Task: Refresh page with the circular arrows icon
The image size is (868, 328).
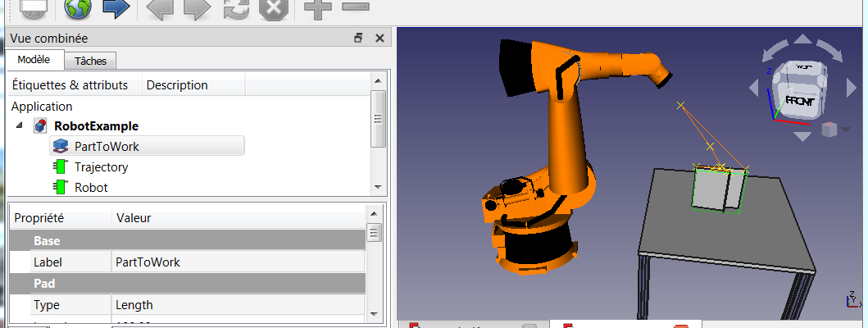Action: (236, 7)
